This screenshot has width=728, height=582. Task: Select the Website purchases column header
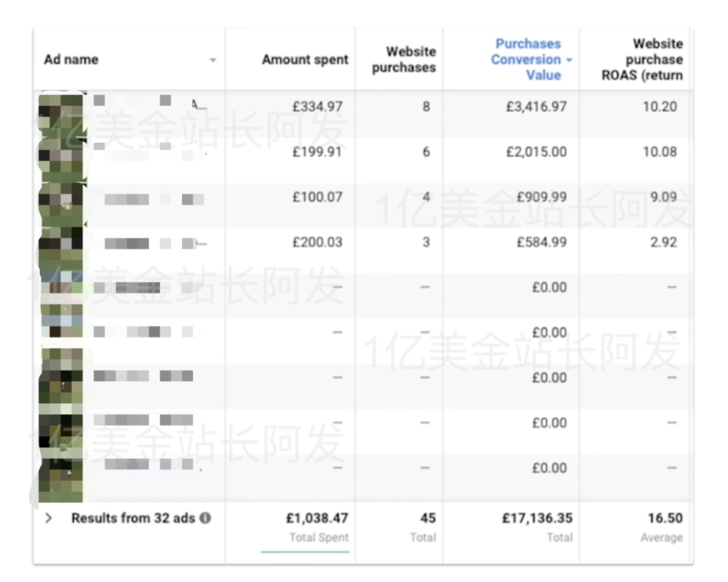(403, 59)
